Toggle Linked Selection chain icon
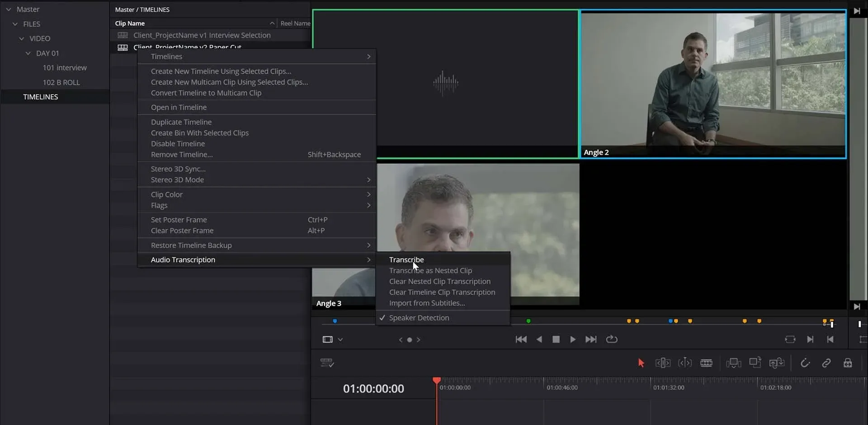 click(x=826, y=363)
